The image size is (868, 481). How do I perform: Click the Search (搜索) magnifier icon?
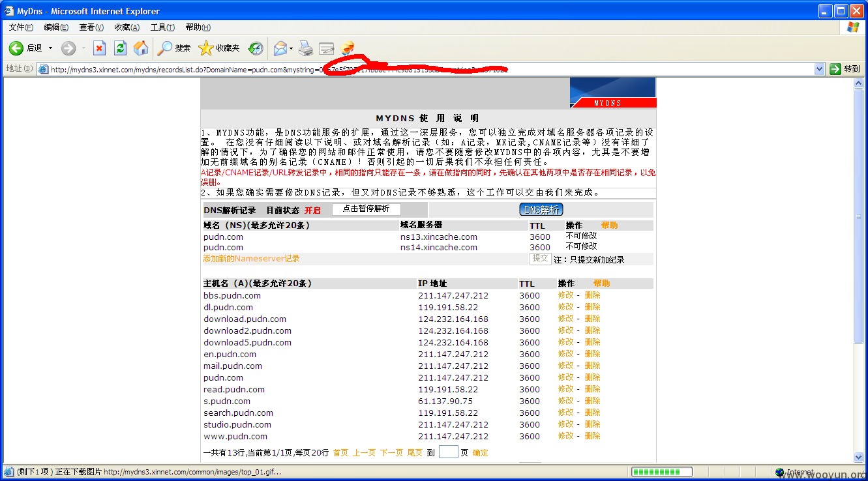(x=166, y=48)
